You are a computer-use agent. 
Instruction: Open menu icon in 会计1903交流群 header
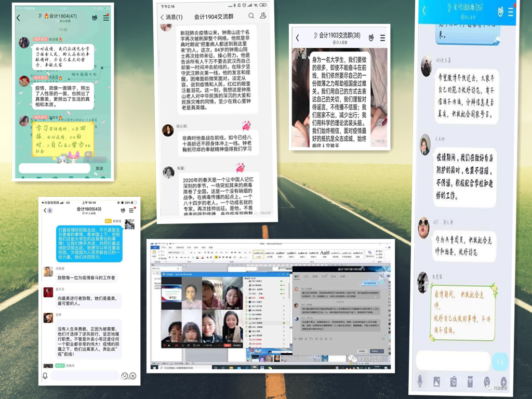[x=382, y=37]
